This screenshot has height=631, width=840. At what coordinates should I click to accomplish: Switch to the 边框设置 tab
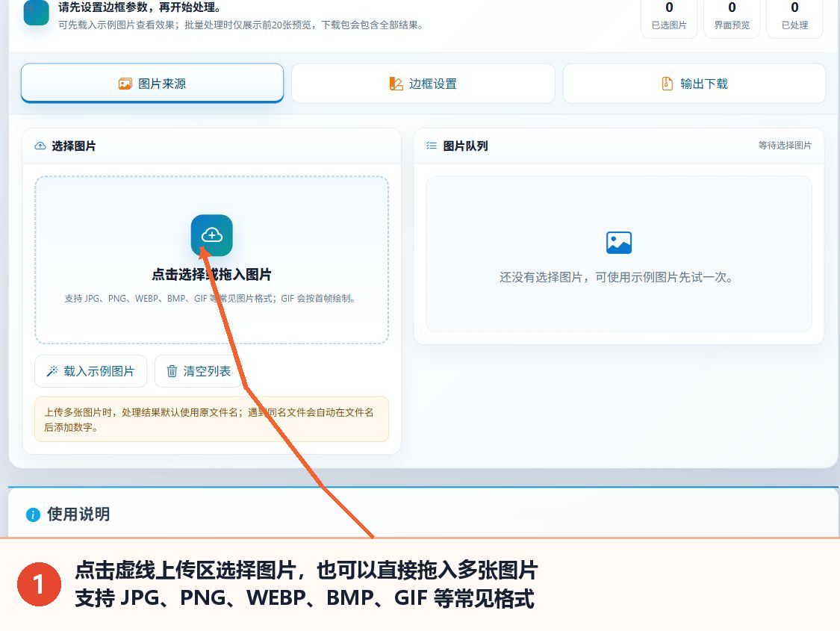point(423,84)
